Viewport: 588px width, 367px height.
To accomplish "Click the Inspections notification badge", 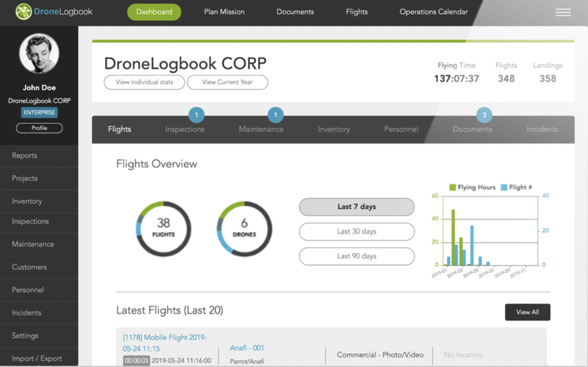I will (x=196, y=115).
